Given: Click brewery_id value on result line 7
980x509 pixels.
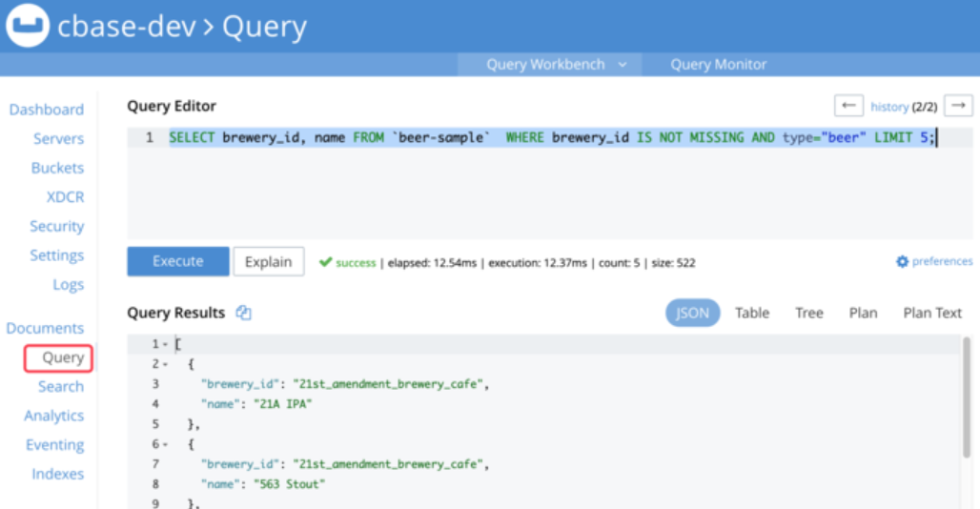Looking at the screenshot, I should [388, 464].
